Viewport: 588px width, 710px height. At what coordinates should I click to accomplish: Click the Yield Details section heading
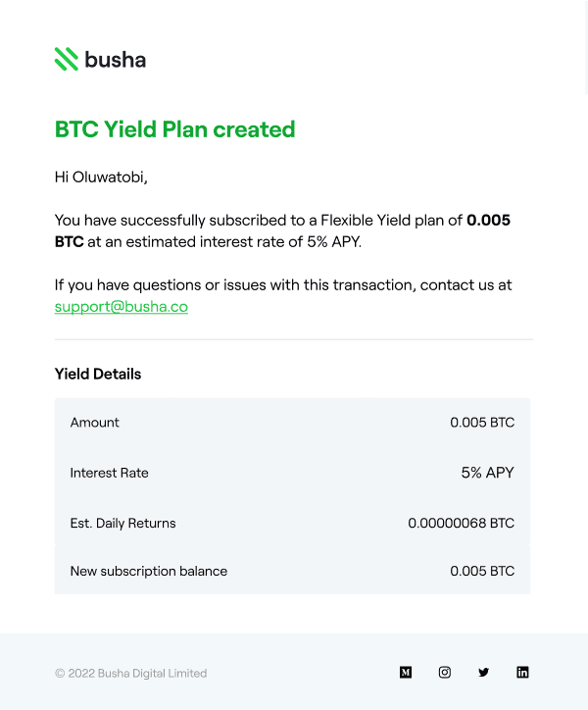point(98,374)
